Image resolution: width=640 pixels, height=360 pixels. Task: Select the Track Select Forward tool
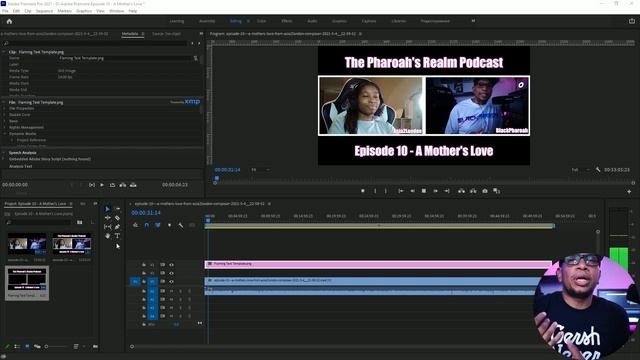[118, 209]
